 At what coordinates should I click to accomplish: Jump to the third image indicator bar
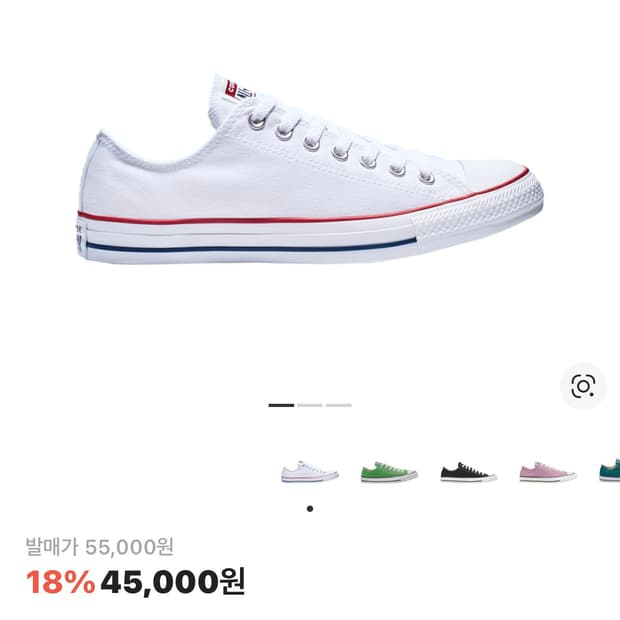click(x=339, y=405)
